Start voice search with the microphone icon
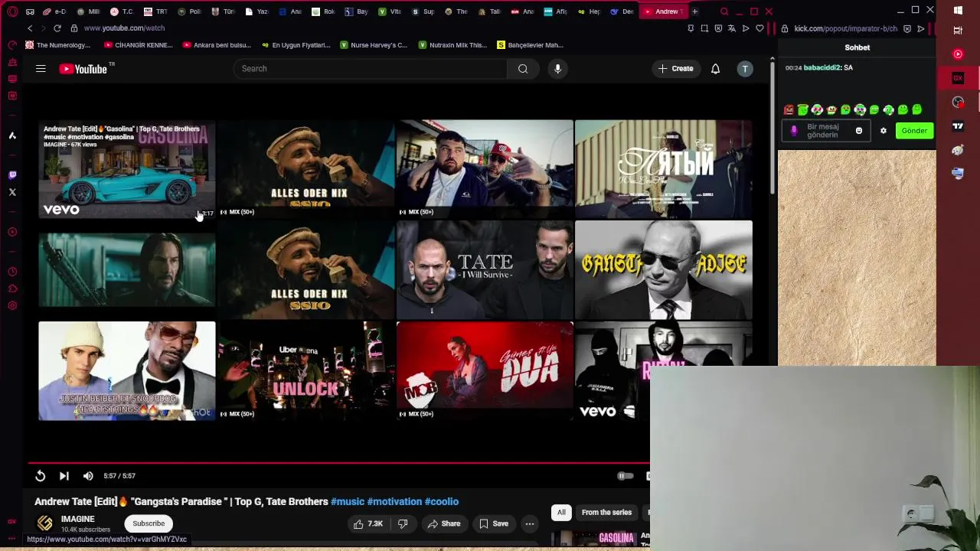 (557, 69)
